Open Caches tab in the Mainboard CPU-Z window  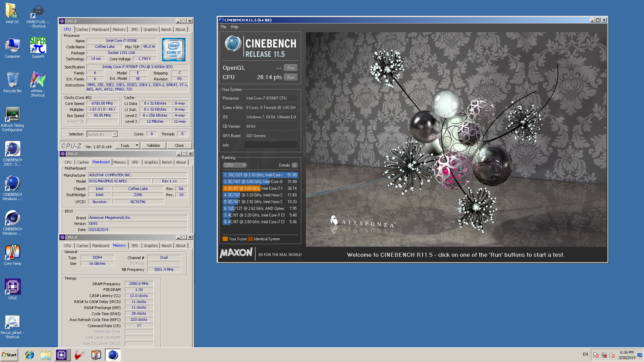(83, 162)
